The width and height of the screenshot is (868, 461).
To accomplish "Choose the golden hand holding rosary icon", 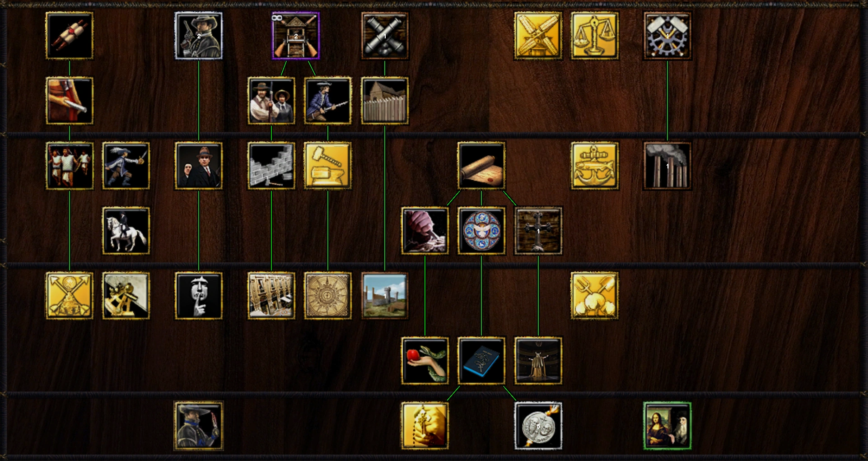I will [425, 426].
